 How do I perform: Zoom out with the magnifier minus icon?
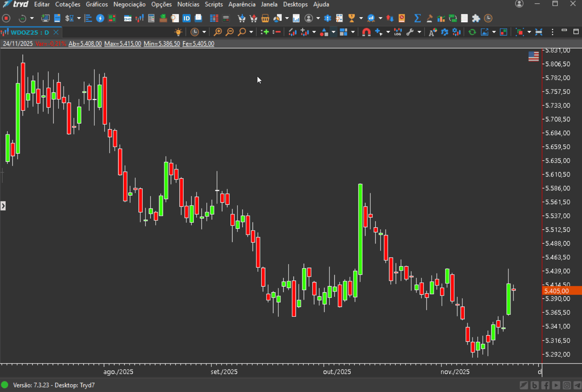[x=230, y=32]
